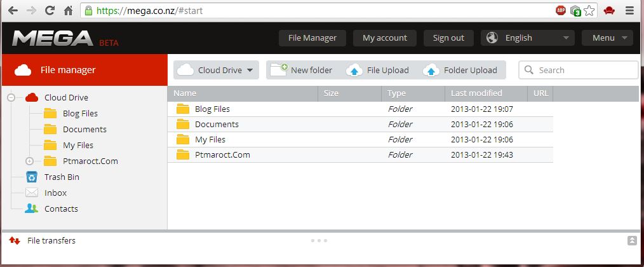Click the browser forward arrow

click(x=31, y=11)
